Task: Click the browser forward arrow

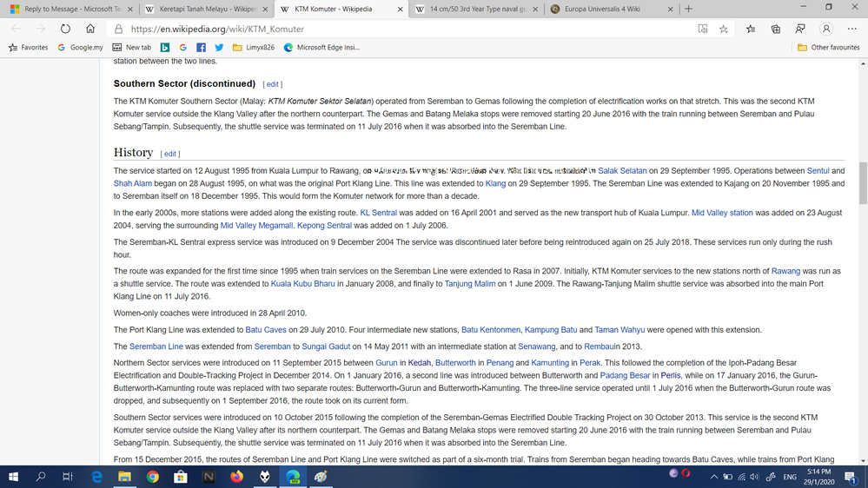Action: [x=41, y=29]
